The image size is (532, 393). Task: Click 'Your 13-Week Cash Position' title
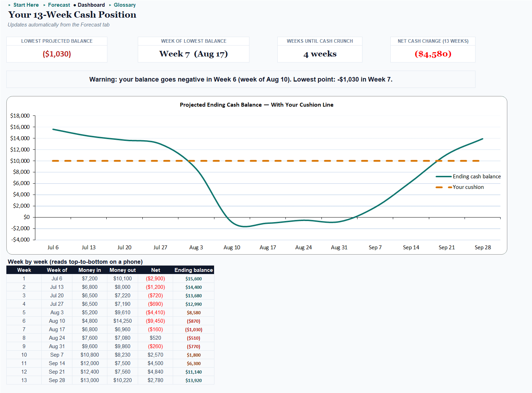(x=72, y=14)
